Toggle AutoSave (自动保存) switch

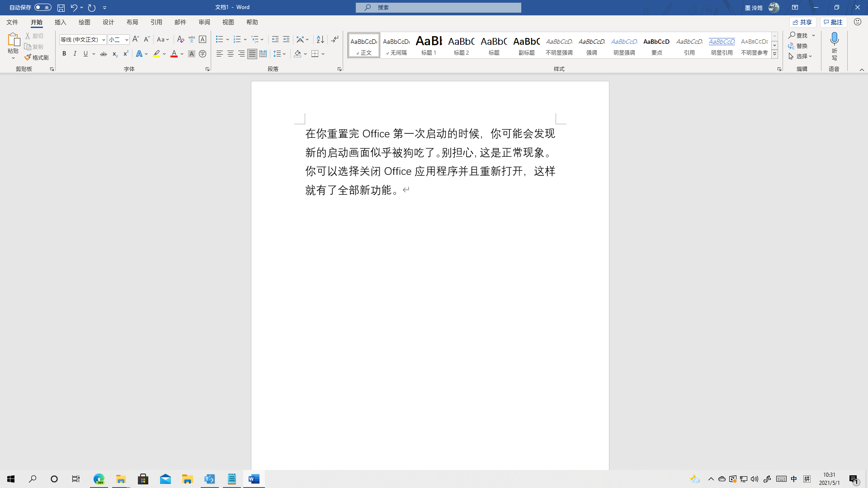[x=43, y=8]
